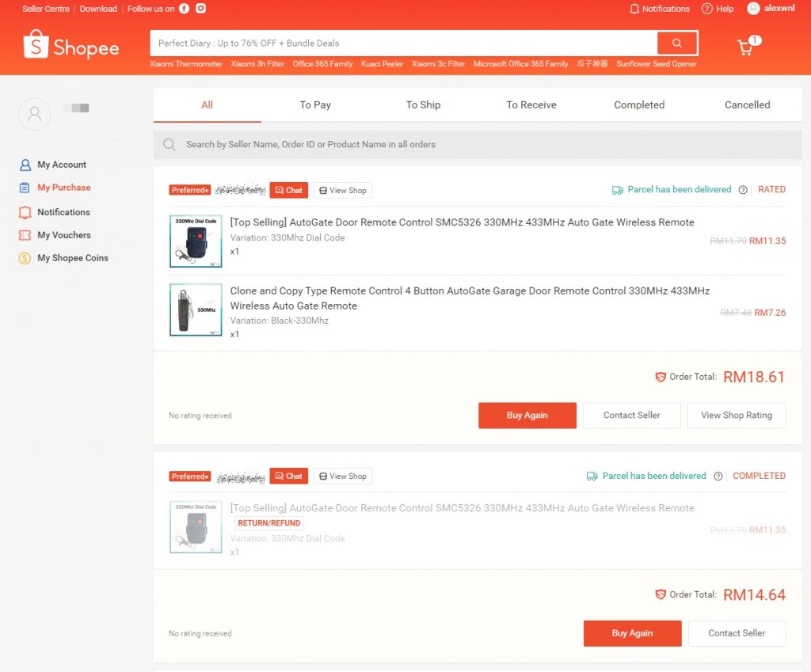Click the orange search magnifier button
The height and width of the screenshot is (672, 811).
[676, 44]
